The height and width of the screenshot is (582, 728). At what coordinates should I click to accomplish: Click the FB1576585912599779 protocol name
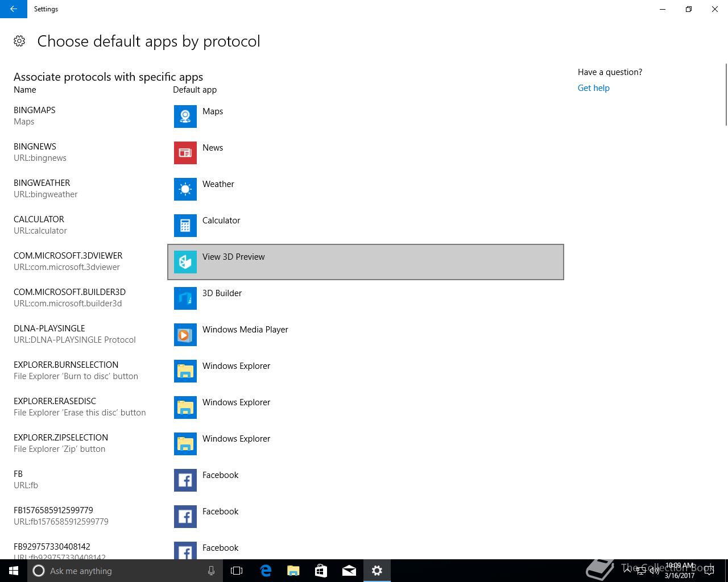click(53, 510)
